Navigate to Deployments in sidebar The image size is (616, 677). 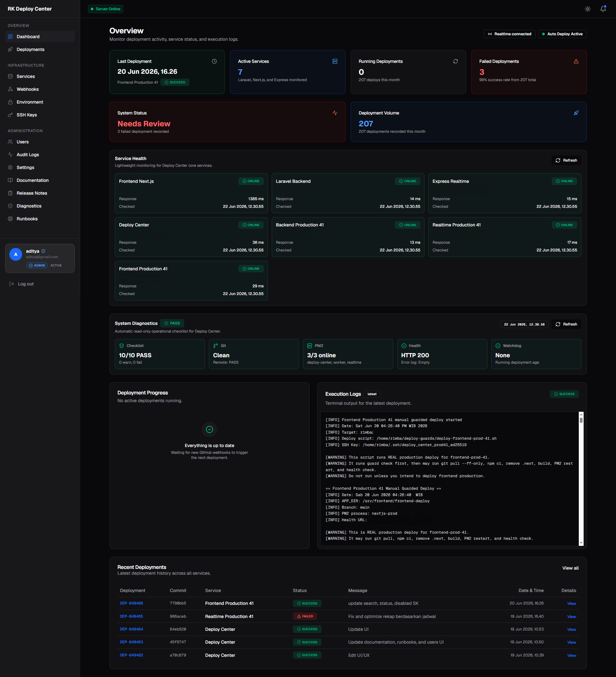tap(40, 49)
